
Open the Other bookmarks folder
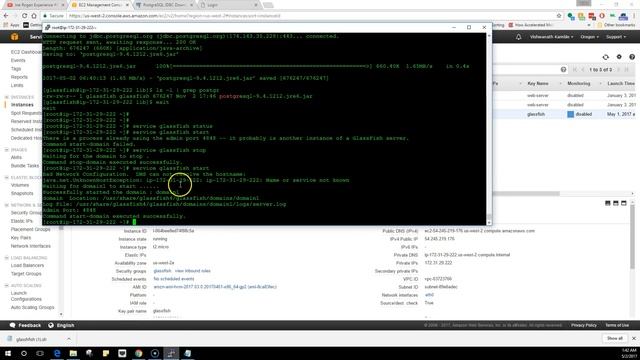point(616,25)
